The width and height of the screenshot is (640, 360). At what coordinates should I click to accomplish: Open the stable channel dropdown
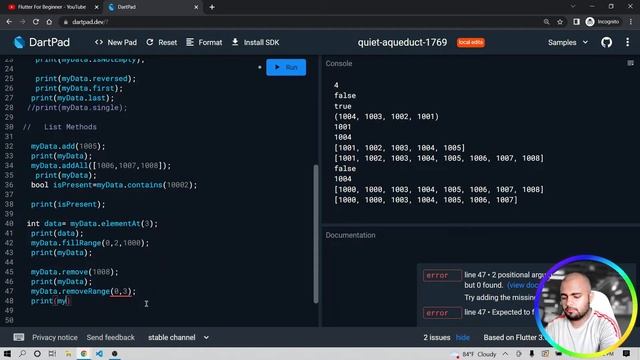click(178, 338)
